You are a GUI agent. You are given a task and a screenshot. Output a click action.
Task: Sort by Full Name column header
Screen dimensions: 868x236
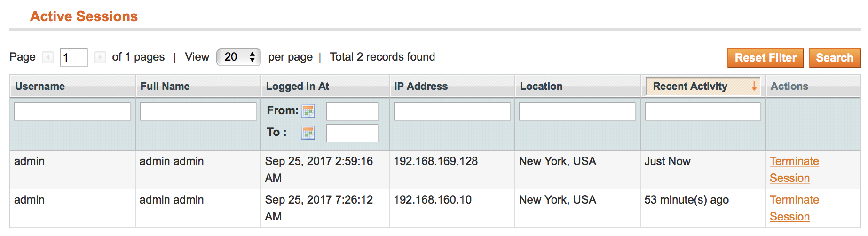tap(165, 87)
